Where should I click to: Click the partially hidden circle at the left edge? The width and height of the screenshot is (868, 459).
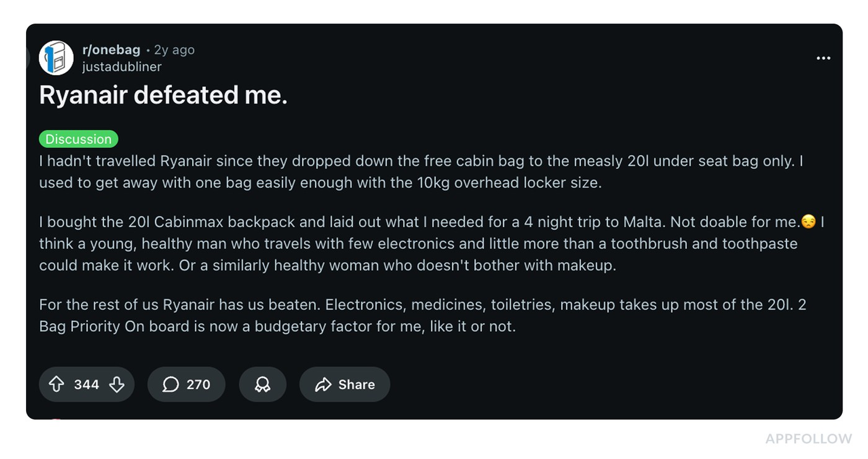click(x=28, y=58)
